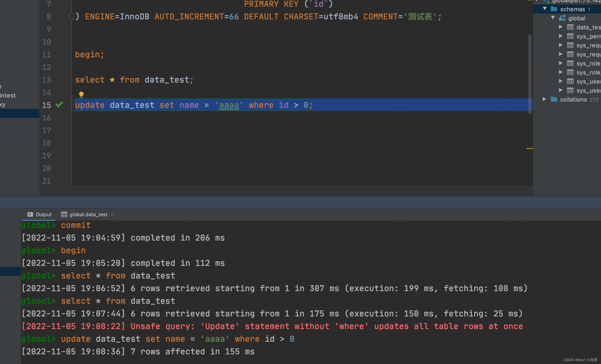Place cursor on 'select * from data_test' line 13
This screenshot has width=601, height=364.
pyautogui.click(x=134, y=80)
